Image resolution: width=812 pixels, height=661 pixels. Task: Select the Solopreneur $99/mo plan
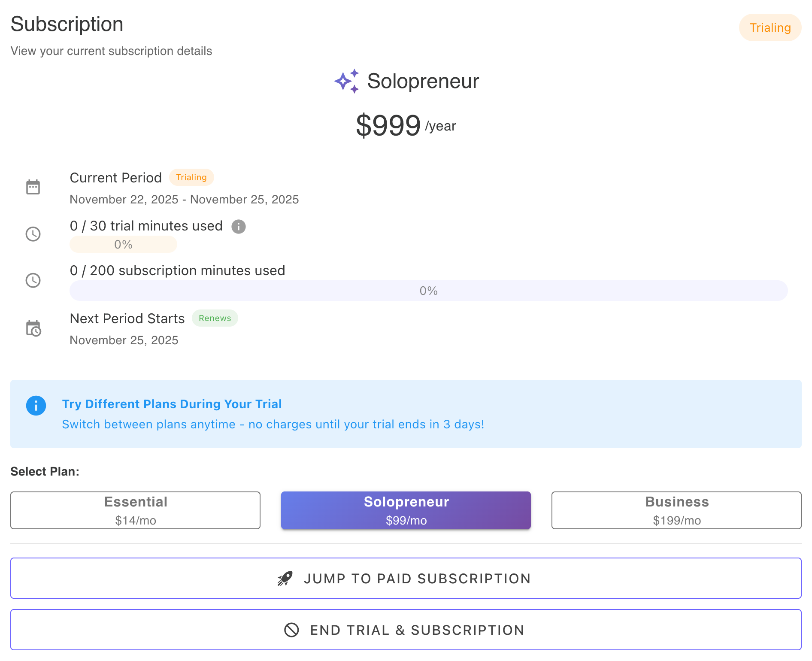pyautogui.click(x=406, y=510)
